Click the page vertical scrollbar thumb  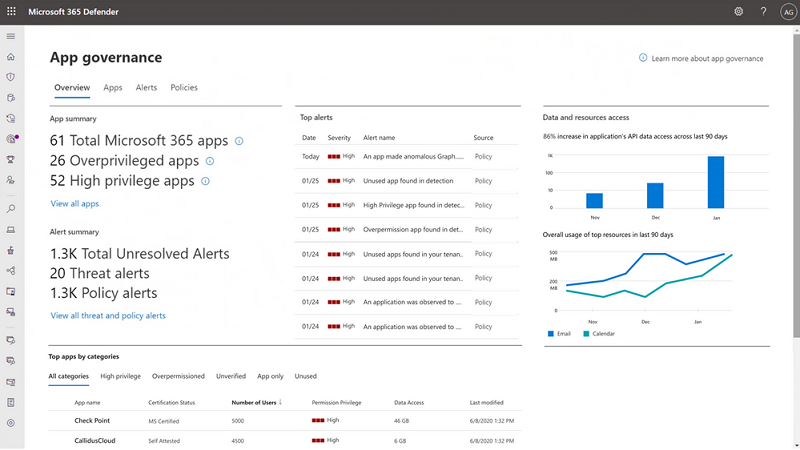[796, 185]
